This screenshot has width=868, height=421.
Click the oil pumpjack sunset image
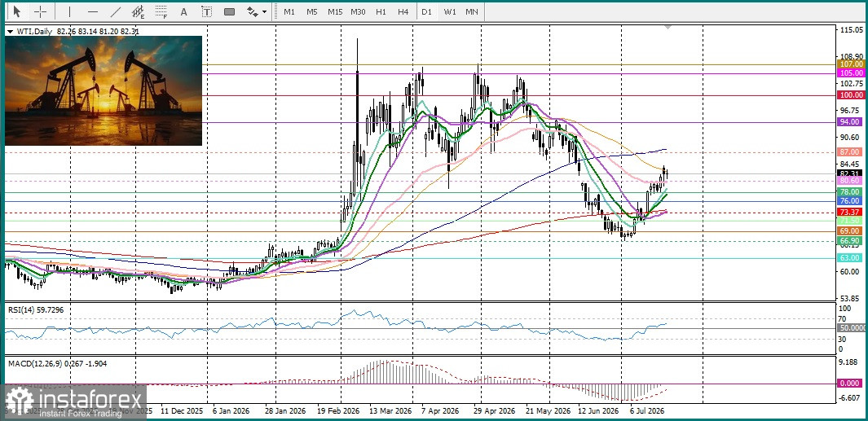click(104, 90)
